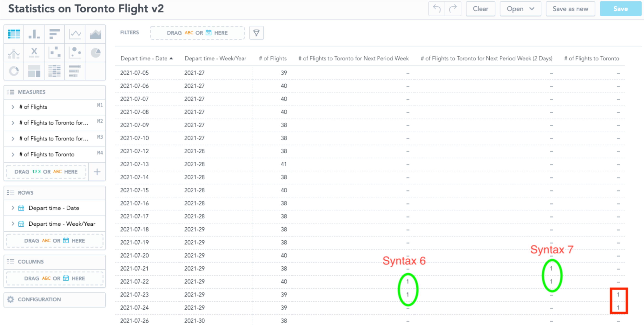644x328 pixels.
Task: Select the stacked area chart visualization
Action: point(95,34)
